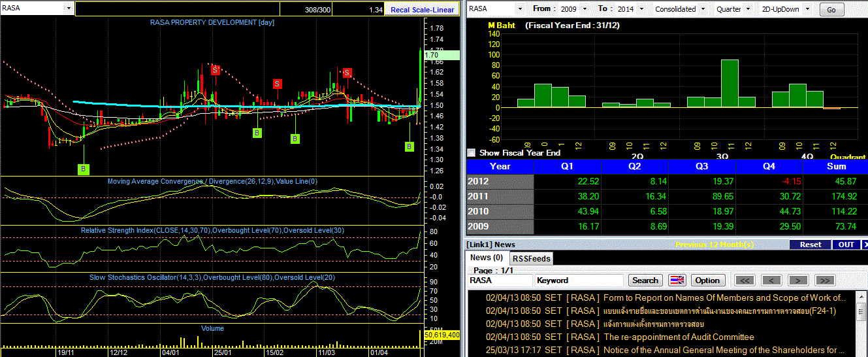
Task: Click the 50,619,400 volume value label
Action: coord(442,334)
